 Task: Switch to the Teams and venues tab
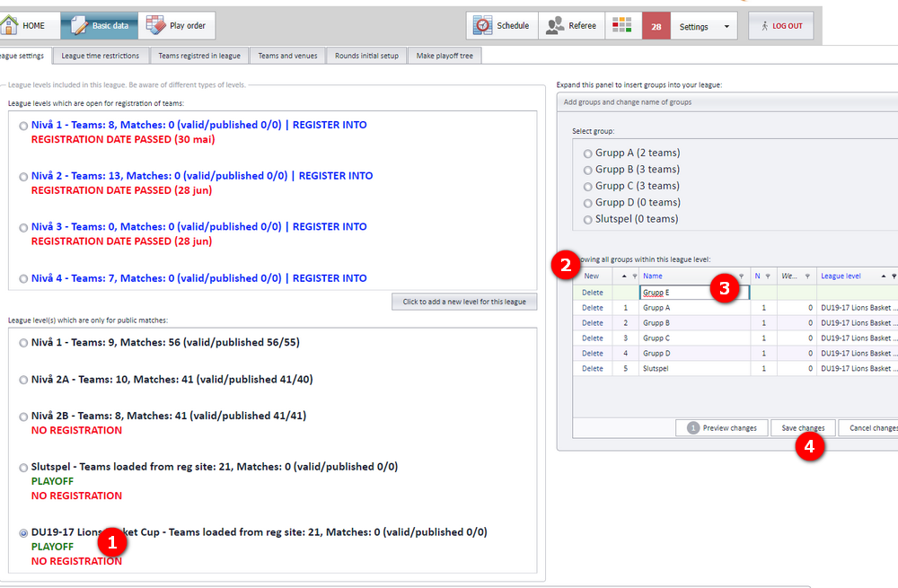[x=287, y=56]
